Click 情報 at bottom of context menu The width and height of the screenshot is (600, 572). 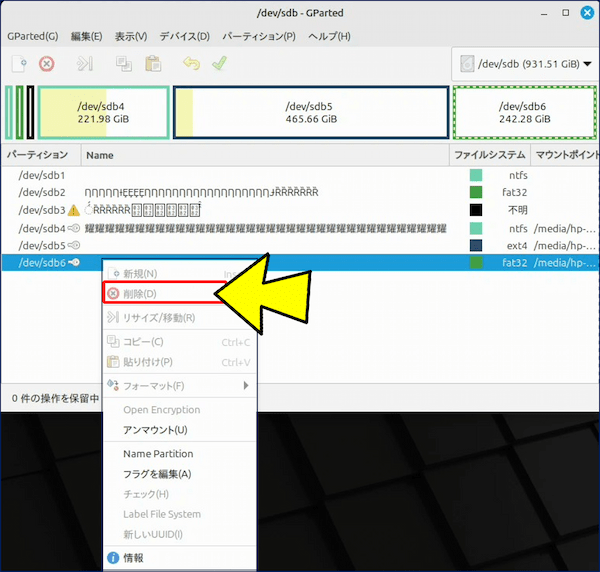point(133,558)
